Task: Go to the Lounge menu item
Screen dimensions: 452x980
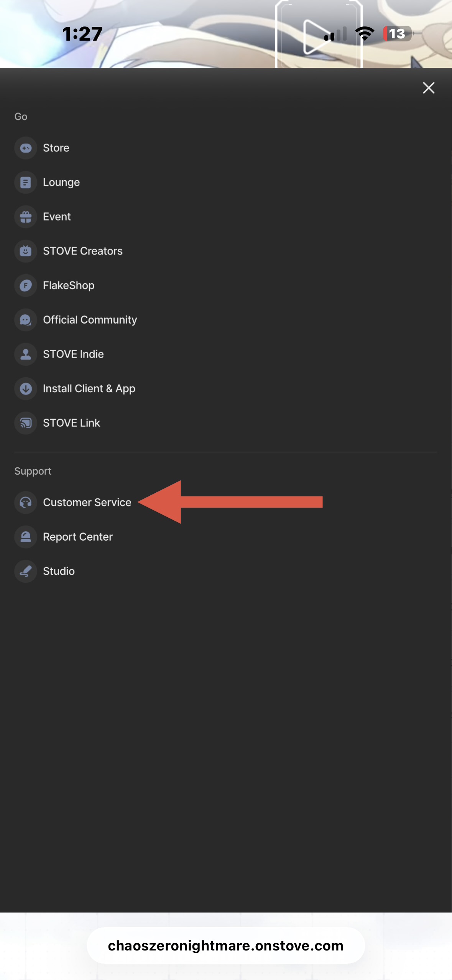Action: [x=61, y=183]
